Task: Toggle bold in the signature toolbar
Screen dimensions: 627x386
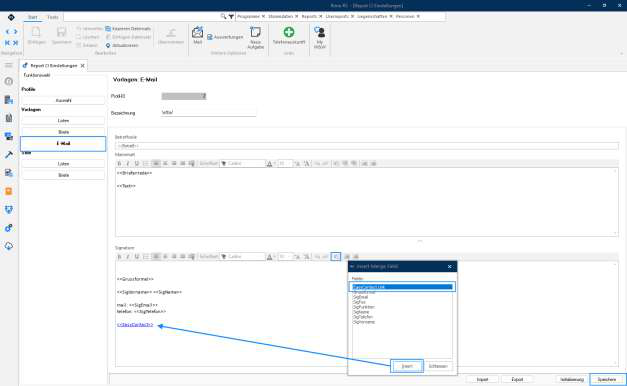Action: [x=120, y=256]
